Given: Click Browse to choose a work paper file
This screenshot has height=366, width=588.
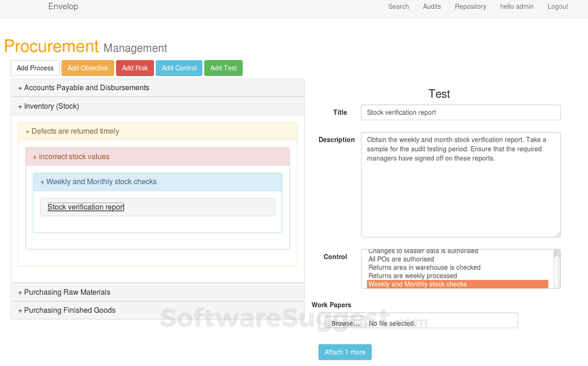Looking at the screenshot, I should click(344, 322).
